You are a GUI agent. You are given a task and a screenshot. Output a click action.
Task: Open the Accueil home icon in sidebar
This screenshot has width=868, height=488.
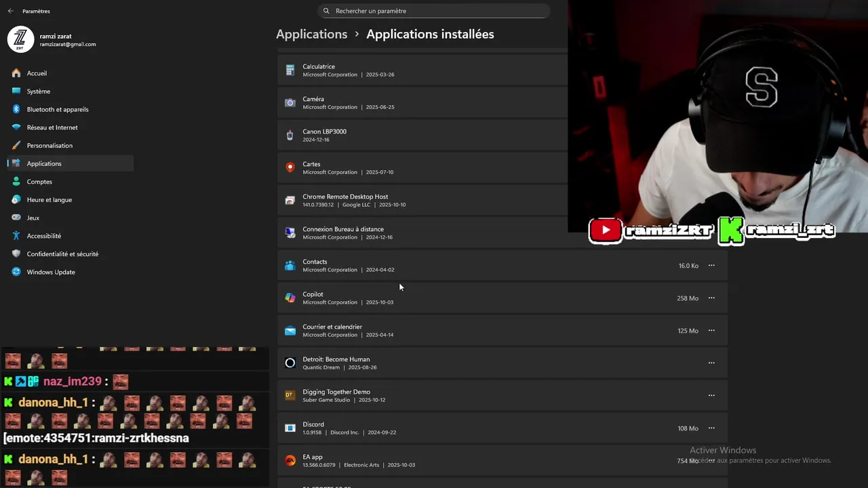pos(16,73)
